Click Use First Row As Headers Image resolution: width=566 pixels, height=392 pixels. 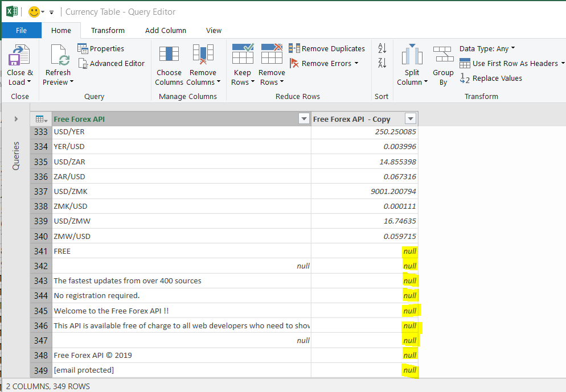click(x=508, y=64)
